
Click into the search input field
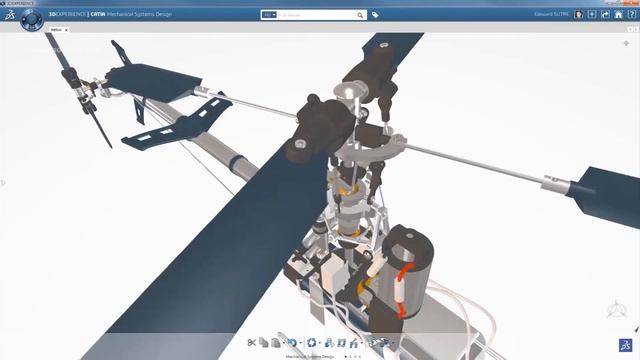pyautogui.click(x=316, y=15)
